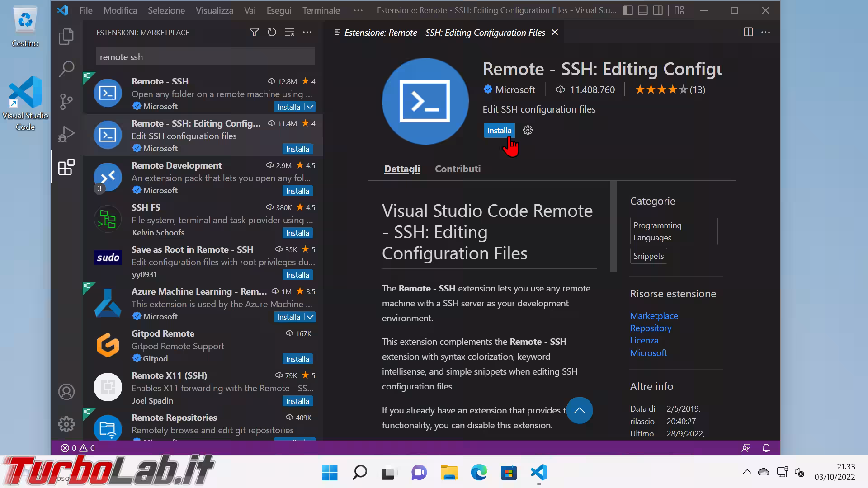Open Run and Debug view
The image size is (868, 488).
[66, 134]
